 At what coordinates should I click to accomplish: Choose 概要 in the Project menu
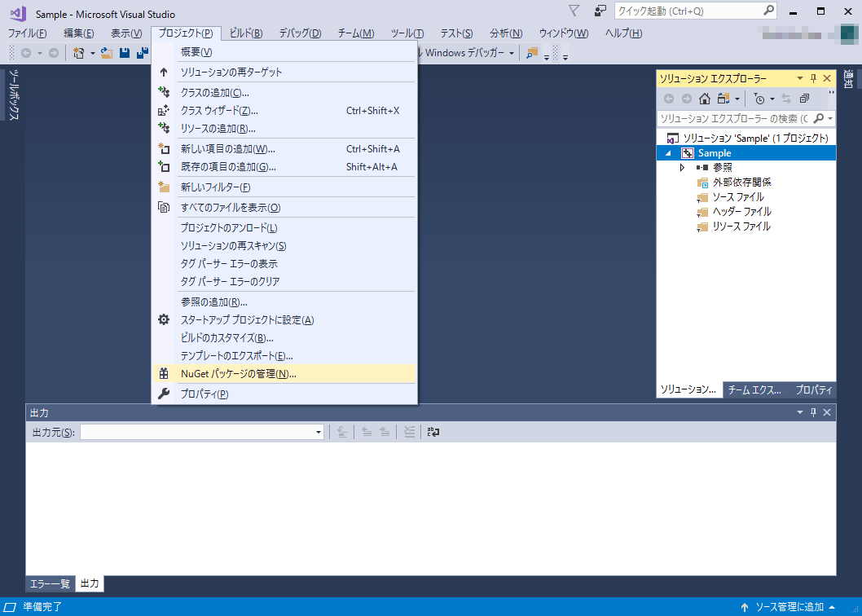click(x=284, y=51)
